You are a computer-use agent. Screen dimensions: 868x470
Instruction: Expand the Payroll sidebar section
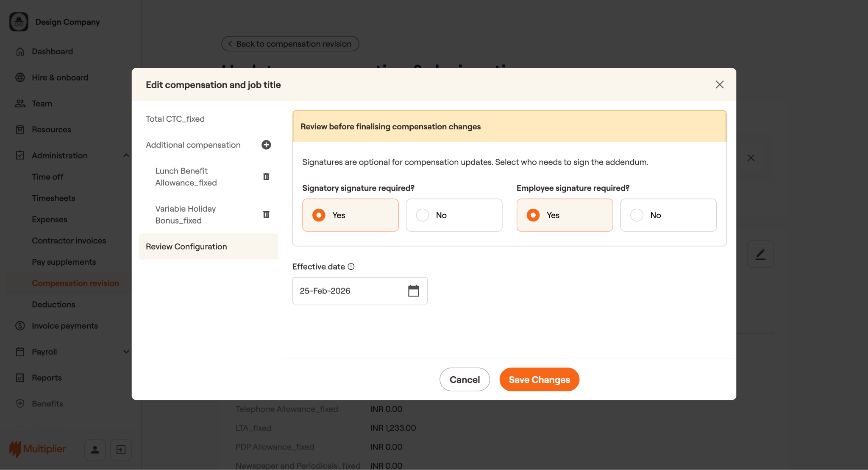click(x=126, y=352)
